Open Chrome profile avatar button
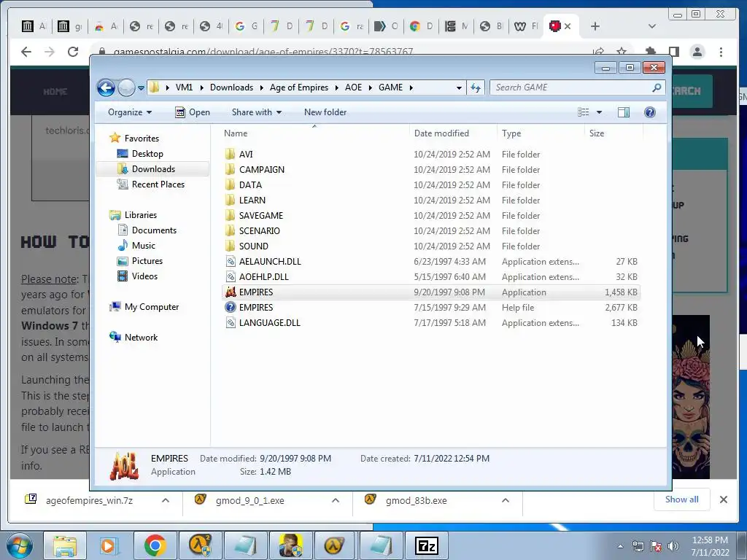This screenshot has height=560, width=747. [697, 52]
